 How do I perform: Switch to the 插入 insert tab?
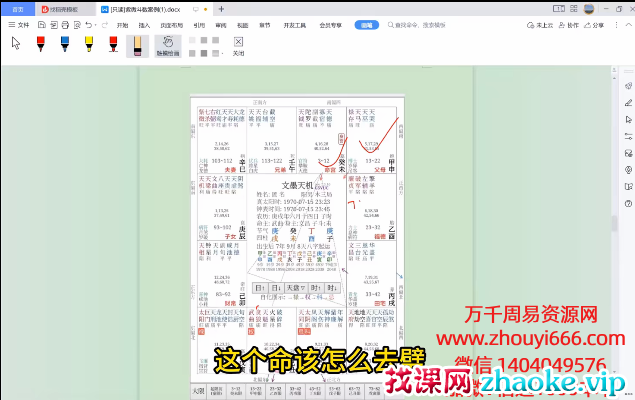click(x=146, y=24)
